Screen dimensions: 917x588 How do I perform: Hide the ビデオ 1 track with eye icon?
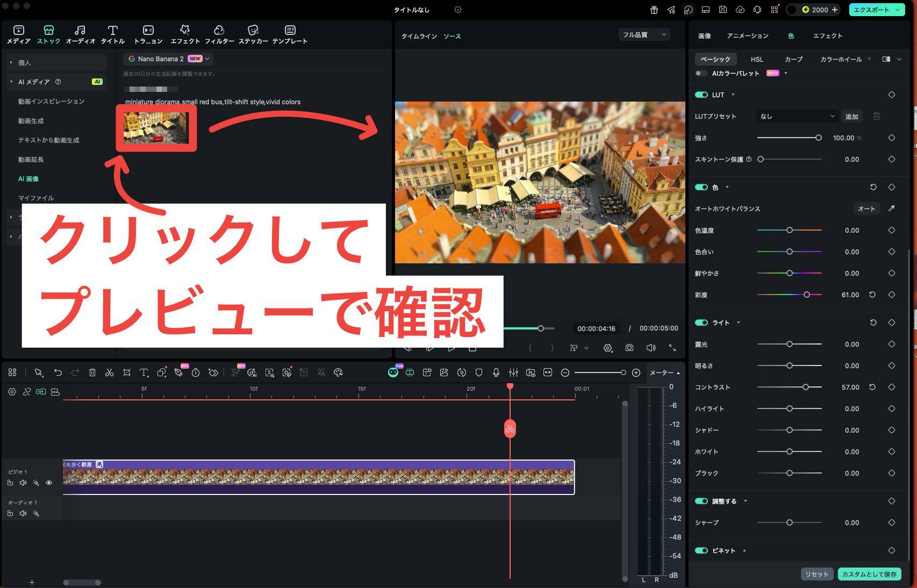coord(49,483)
